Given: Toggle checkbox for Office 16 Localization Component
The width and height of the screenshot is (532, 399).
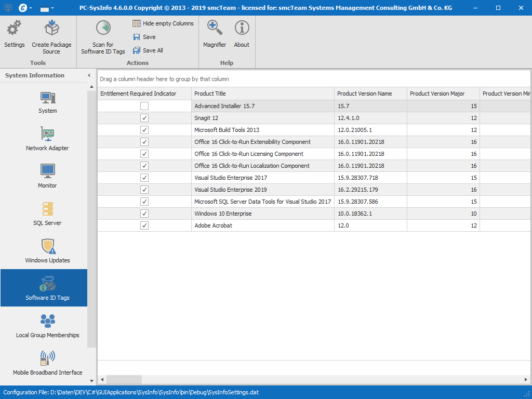Looking at the screenshot, I should click(144, 166).
